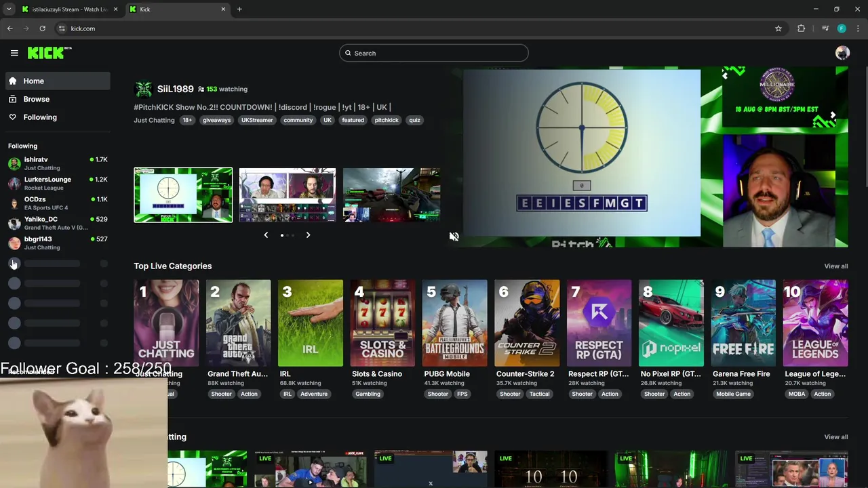Close the Kick tab

pos(223,9)
